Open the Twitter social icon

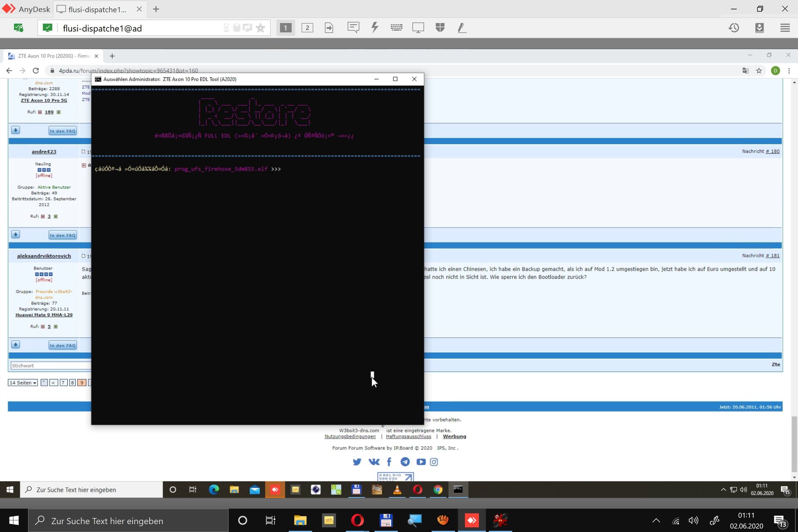[357, 462]
